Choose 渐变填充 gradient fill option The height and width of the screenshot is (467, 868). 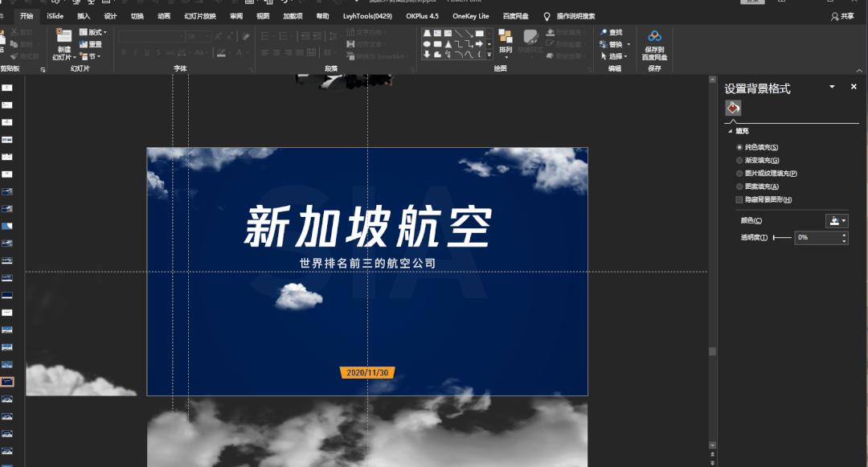pyautogui.click(x=739, y=159)
